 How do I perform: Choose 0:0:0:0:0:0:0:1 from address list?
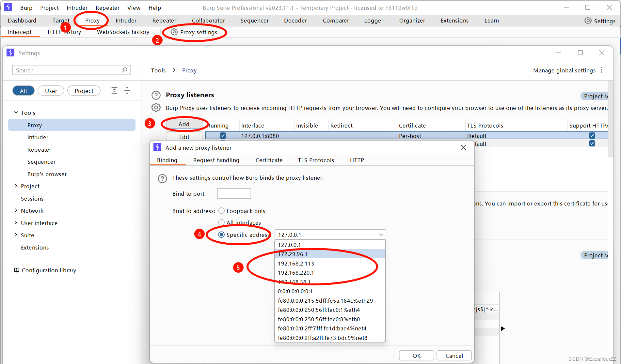330,291
